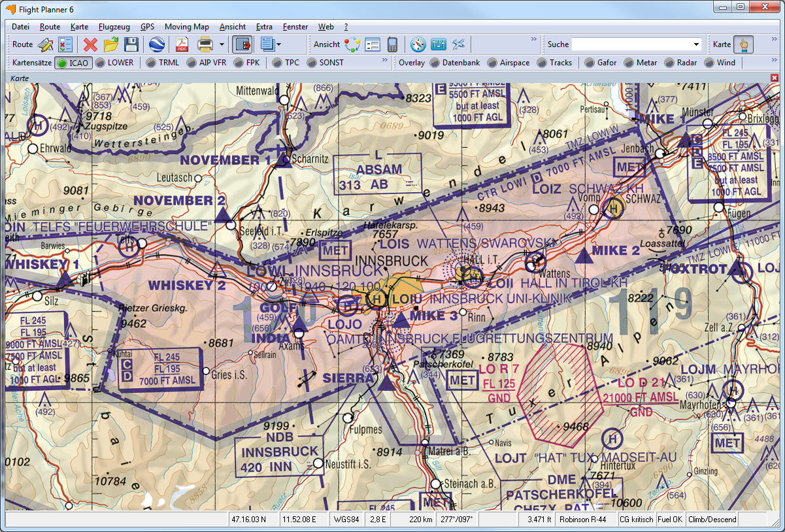This screenshot has width=785, height=532.
Task: Click the Google Earth globe icon
Action: point(156,44)
